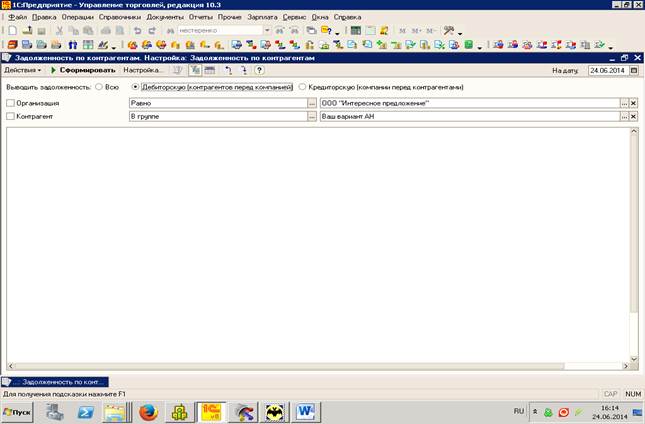Open Word from the taskbar
The height and width of the screenshot is (424, 645).
pos(306,412)
